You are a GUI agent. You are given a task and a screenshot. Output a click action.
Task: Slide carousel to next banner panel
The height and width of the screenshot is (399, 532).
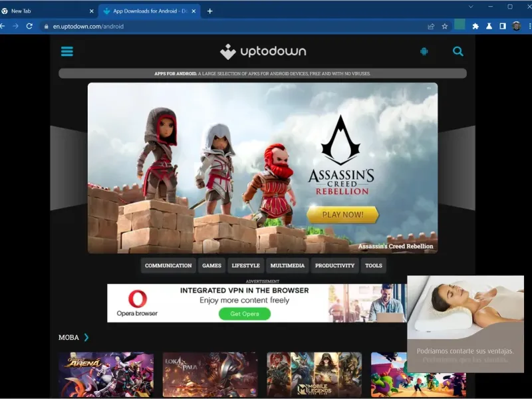457,168
